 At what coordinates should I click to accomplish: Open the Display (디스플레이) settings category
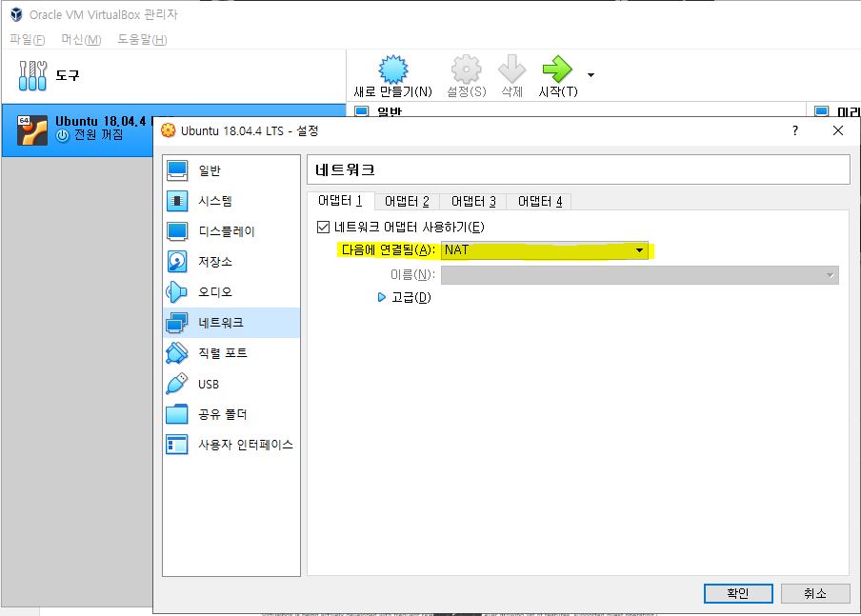coord(231,231)
